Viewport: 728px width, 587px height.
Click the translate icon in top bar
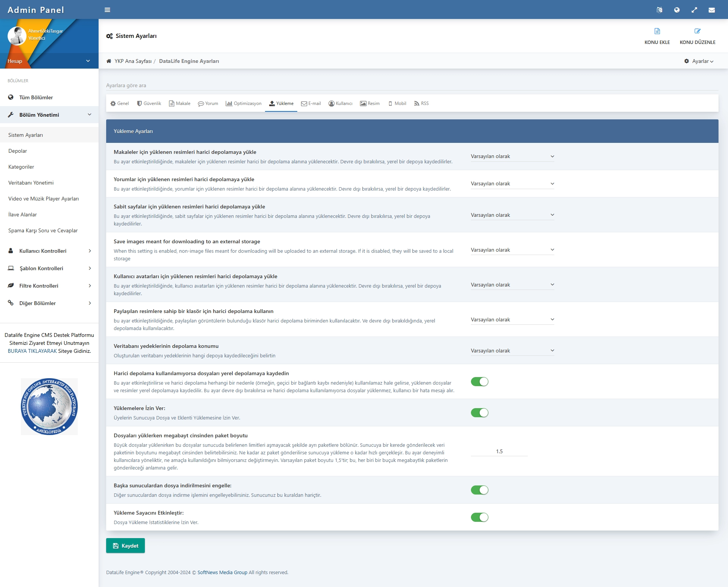point(659,10)
